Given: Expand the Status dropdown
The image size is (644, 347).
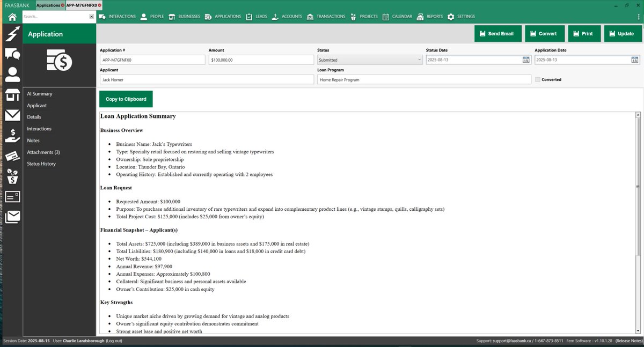Looking at the screenshot, I should tap(370, 60).
